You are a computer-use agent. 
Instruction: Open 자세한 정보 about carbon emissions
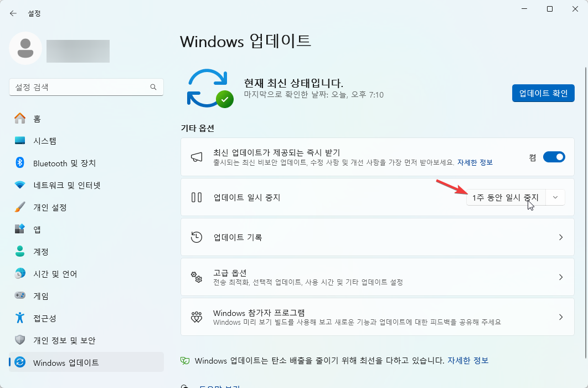(x=468, y=360)
